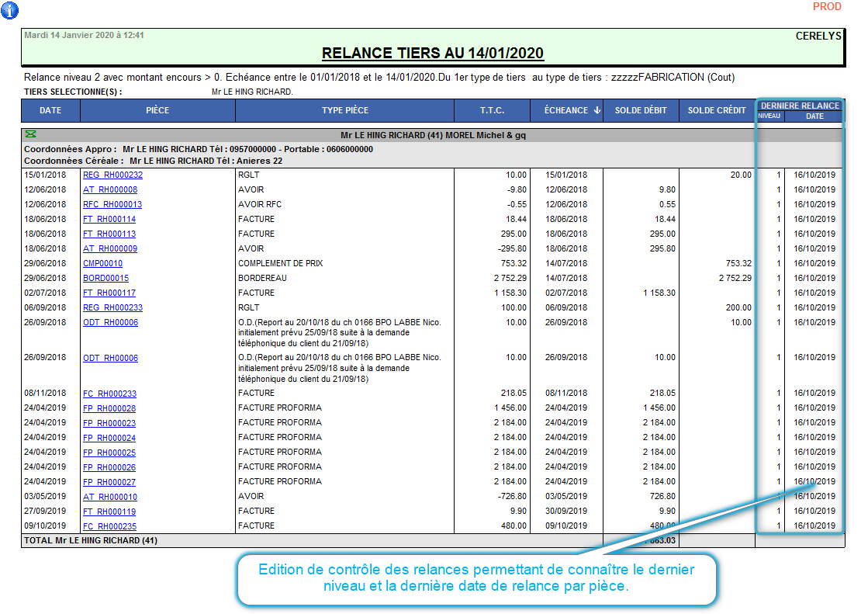The width and height of the screenshot is (868, 614).
Task: Open the FT_RH000119 invoice link
Action: 109,512
